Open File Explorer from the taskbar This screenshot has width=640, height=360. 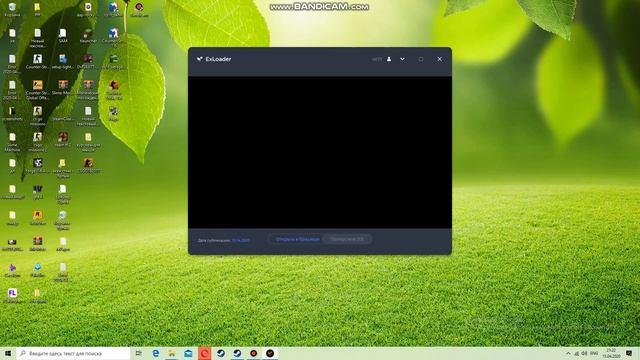coord(172,353)
